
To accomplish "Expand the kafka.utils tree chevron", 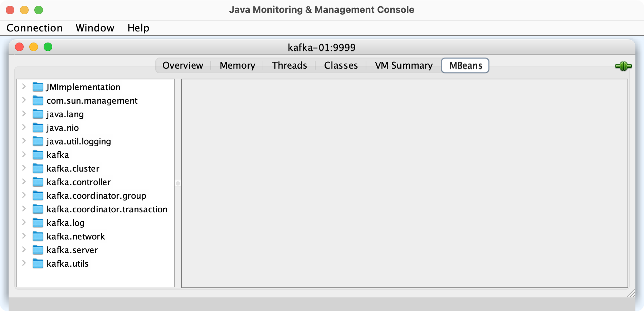I will 24,263.
